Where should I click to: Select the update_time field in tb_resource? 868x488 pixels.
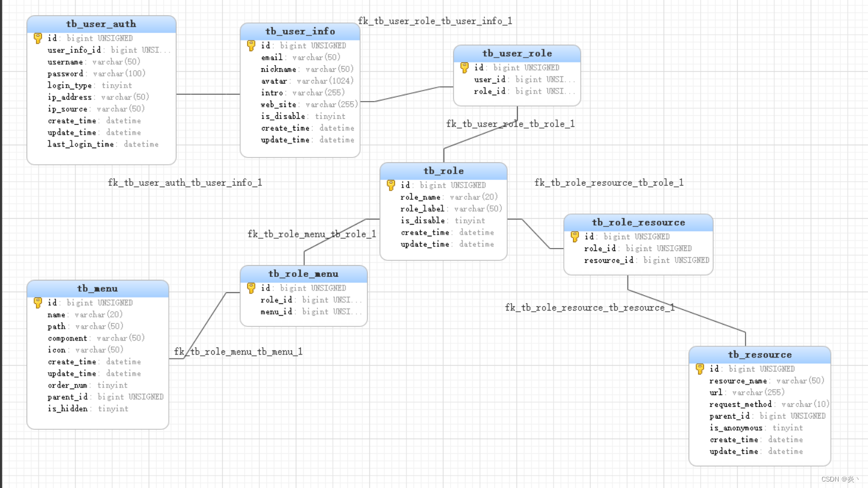(756, 452)
